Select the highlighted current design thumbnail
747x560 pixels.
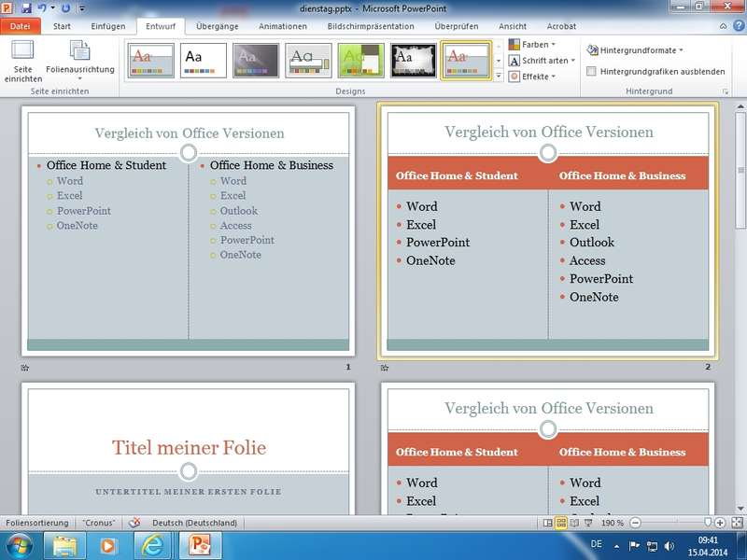pyautogui.click(x=466, y=61)
